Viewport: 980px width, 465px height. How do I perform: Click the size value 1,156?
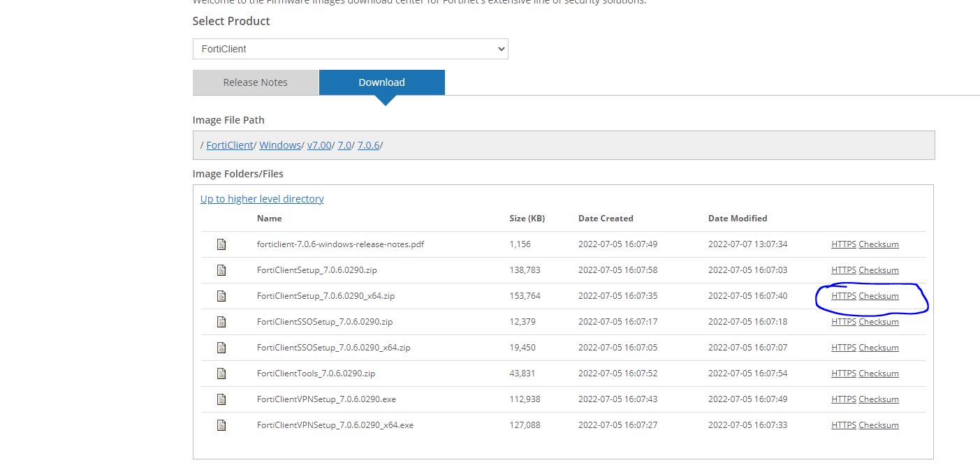point(520,244)
